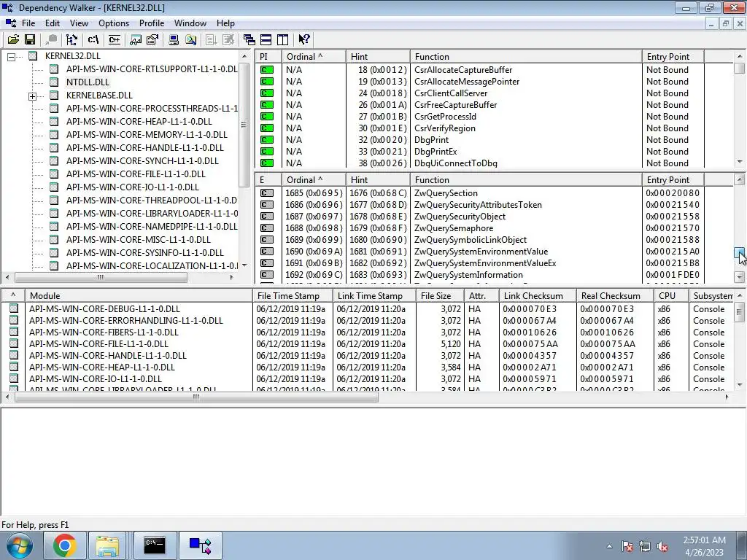Expand the KERNELBASE.DLL tree node
The width and height of the screenshot is (747, 560).
pos(32,96)
